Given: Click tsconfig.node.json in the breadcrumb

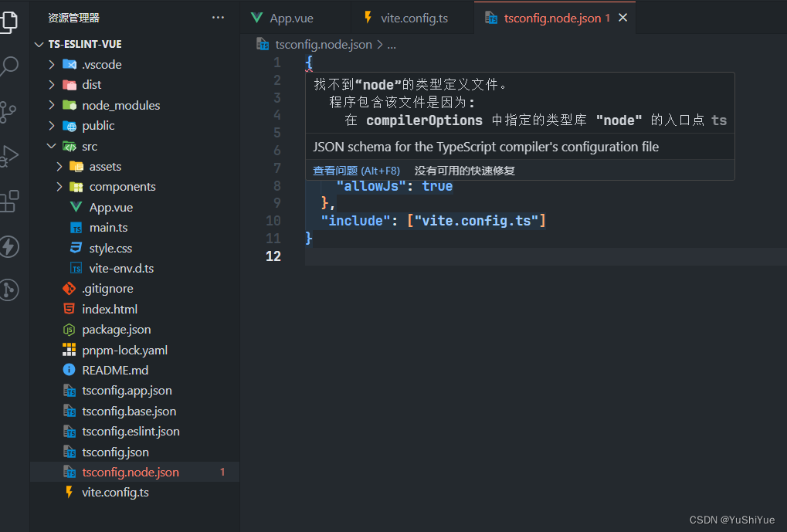Looking at the screenshot, I should pyautogui.click(x=323, y=45).
